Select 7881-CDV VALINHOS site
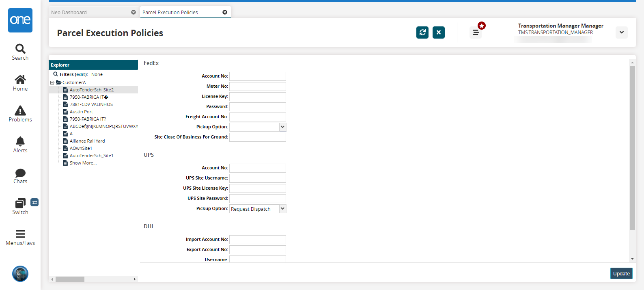The height and width of the screenshot is (290, 644). coord(91,104)
